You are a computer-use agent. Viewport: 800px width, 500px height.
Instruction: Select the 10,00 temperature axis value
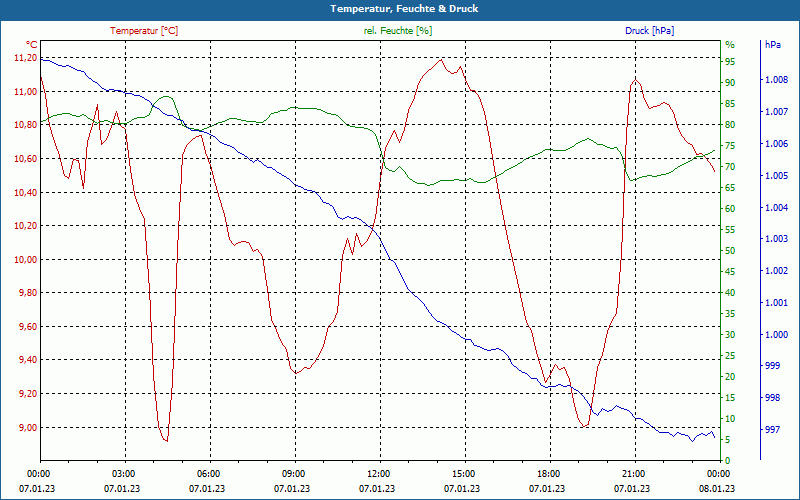click(26, 260)
